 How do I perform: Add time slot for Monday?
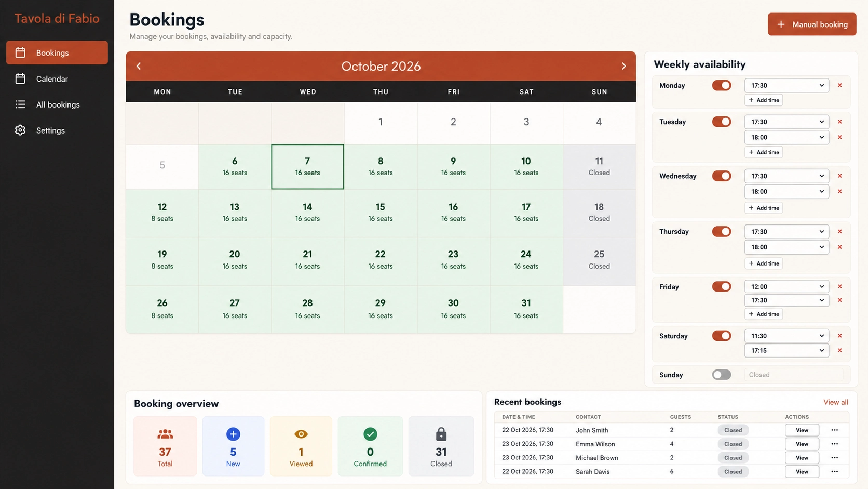pyautogui.click(x=764, y=100)
